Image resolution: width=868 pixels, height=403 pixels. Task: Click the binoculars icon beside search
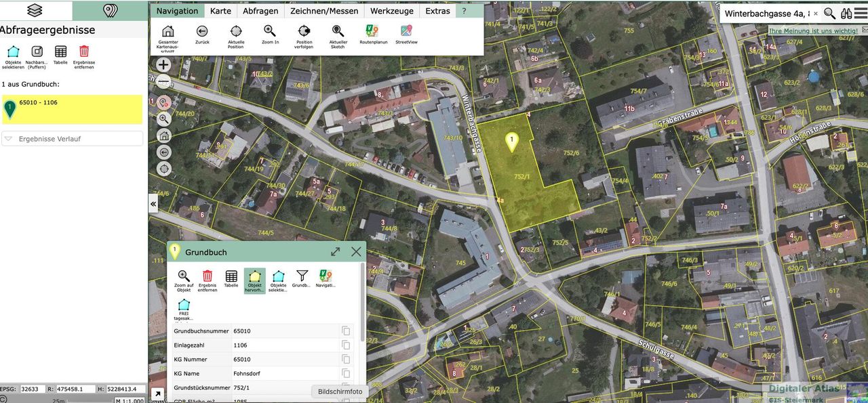click(x=846, y=14)
